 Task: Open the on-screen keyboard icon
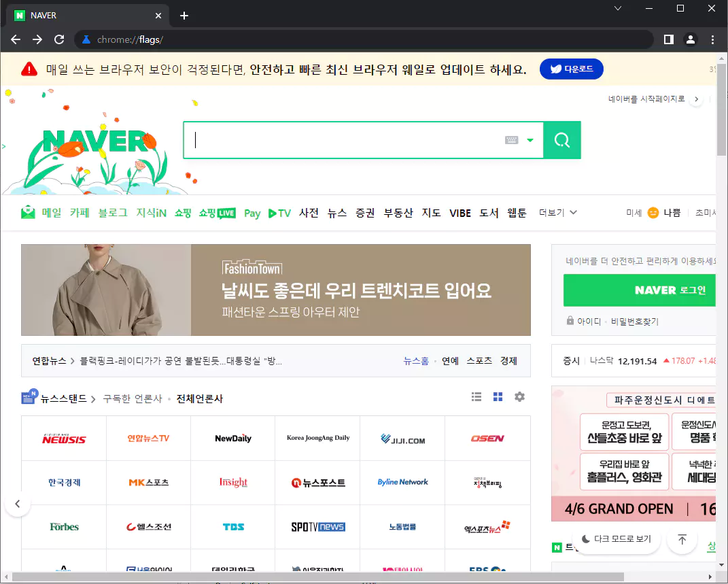click(512, 140)
